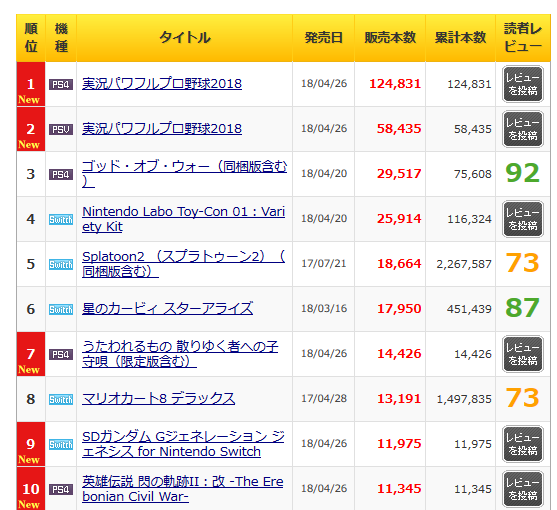The width and height of the screenshot is (557, 510).
Task: Open the Splatoon2 title link
Action: coord(183,264)
